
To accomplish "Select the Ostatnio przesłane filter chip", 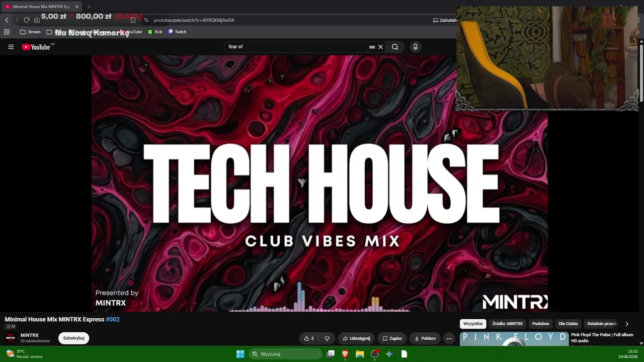I will (x=602, y=324).
